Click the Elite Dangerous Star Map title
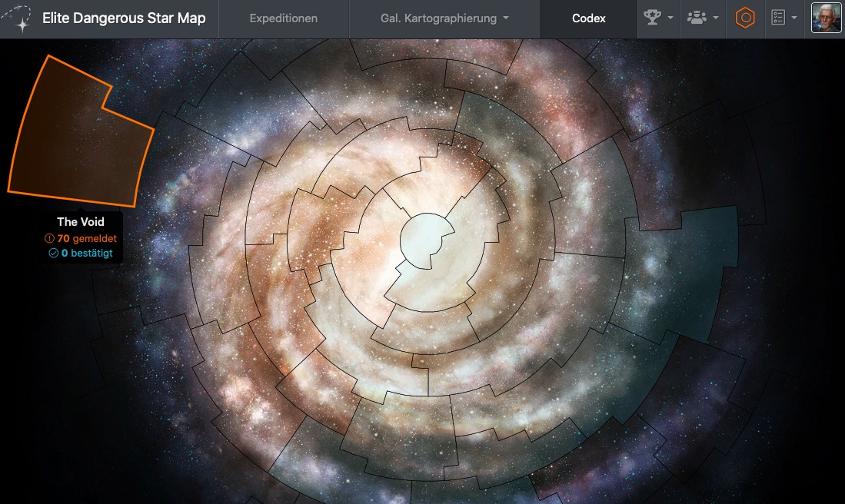The height and width of the screenshot is (504, 845). point(124,18)
